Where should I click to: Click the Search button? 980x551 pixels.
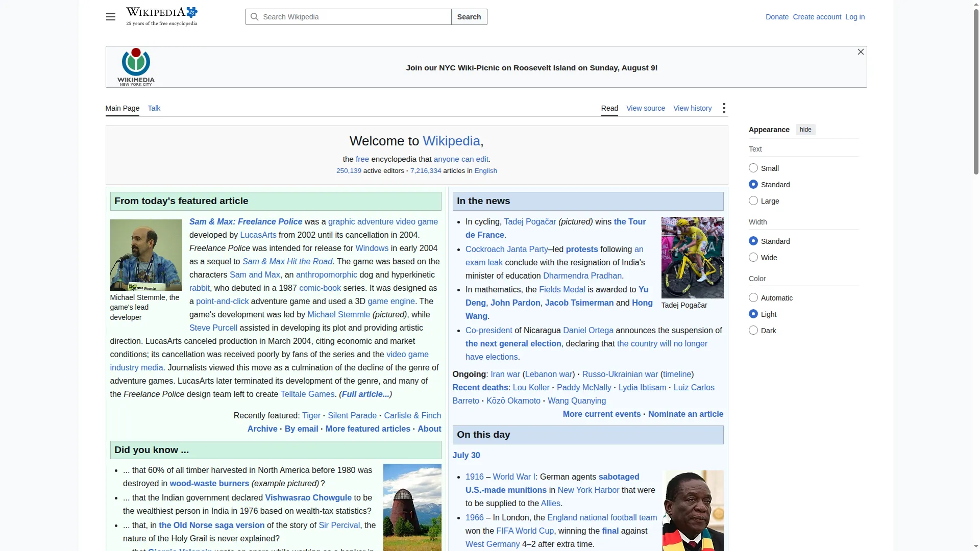[x=469, y=17]
